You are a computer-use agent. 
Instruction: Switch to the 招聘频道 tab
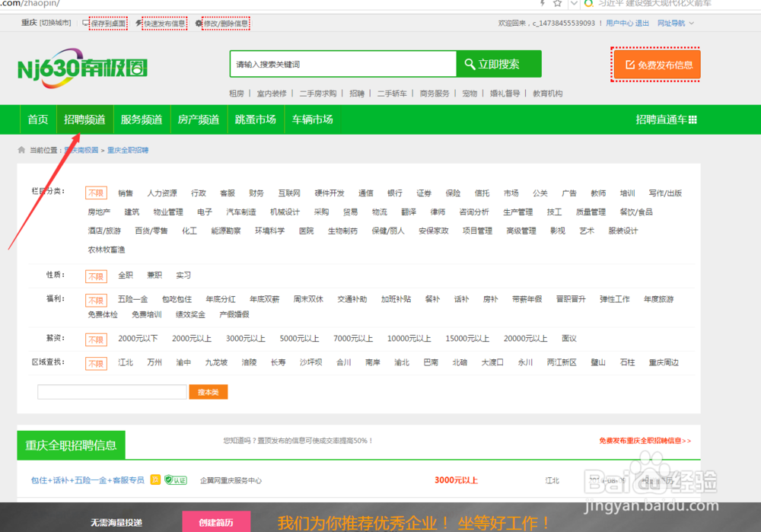point(84,119)
